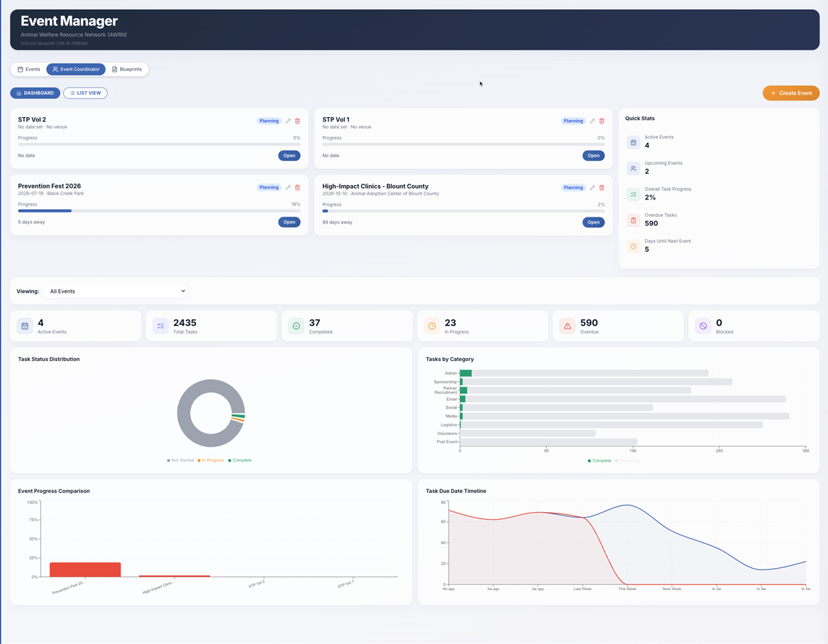Click the Overdue Tasks icon in Quick Stats

click(633, 220)
